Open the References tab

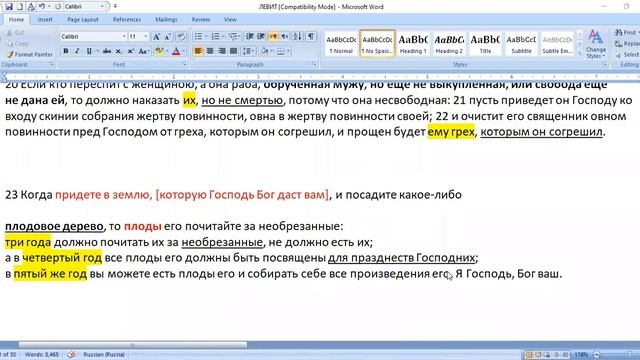click(x=127, y=20)
